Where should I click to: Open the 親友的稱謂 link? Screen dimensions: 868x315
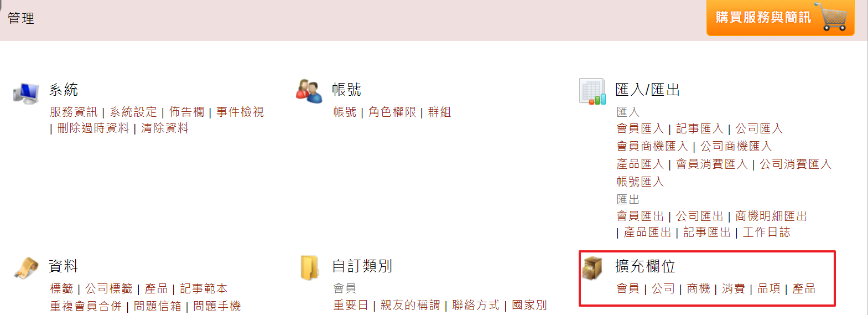410,306
